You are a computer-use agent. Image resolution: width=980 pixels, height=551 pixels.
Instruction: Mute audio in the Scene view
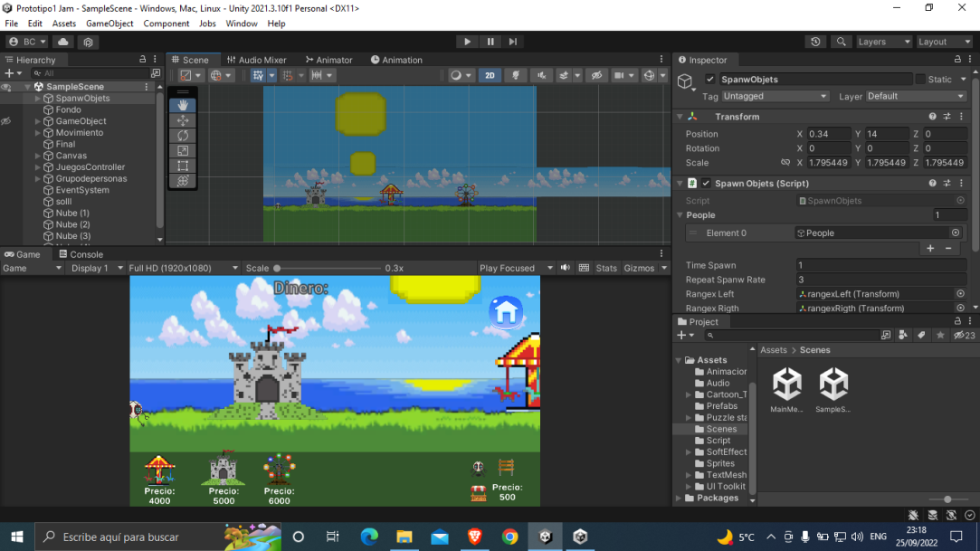tap(540, 76)
